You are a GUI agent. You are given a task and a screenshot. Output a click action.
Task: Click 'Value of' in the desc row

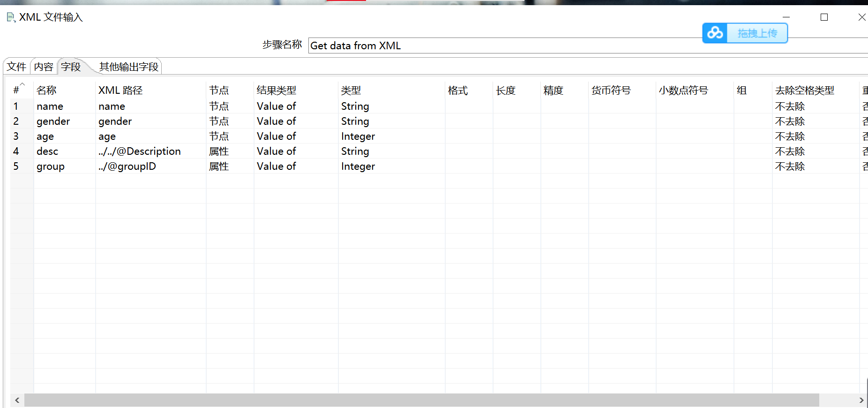(x=277, y=151)
